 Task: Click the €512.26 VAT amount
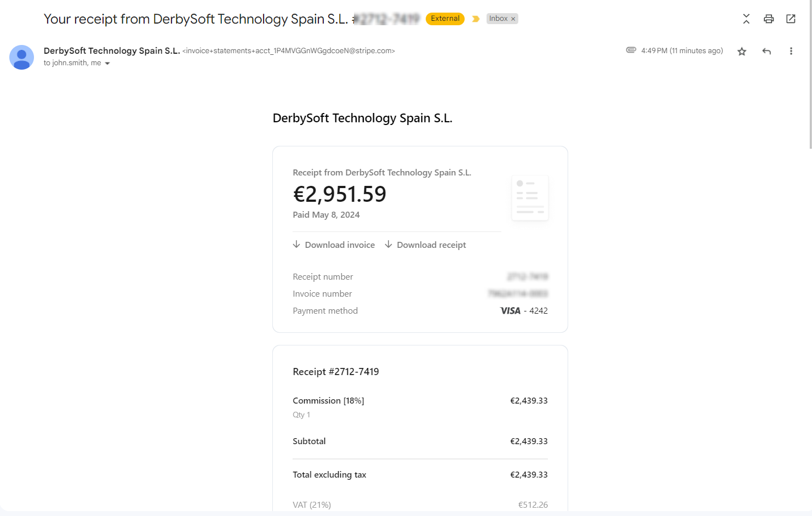pyautogui.click(x=533, y=505)
